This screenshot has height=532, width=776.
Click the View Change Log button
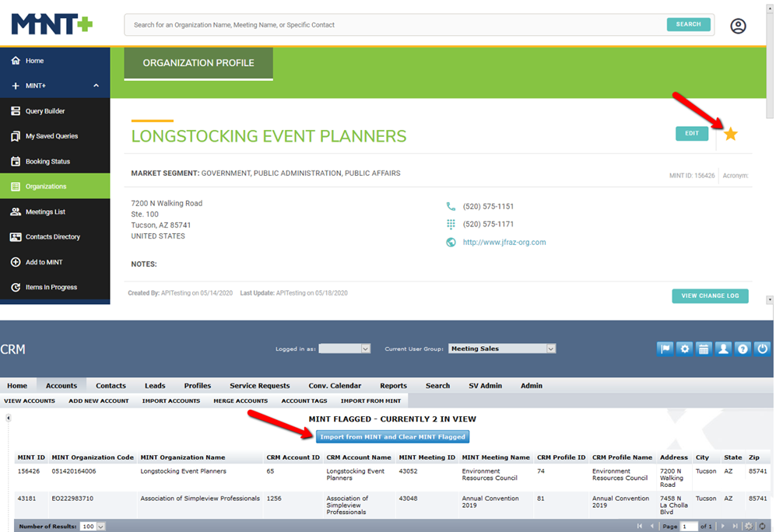710,296
